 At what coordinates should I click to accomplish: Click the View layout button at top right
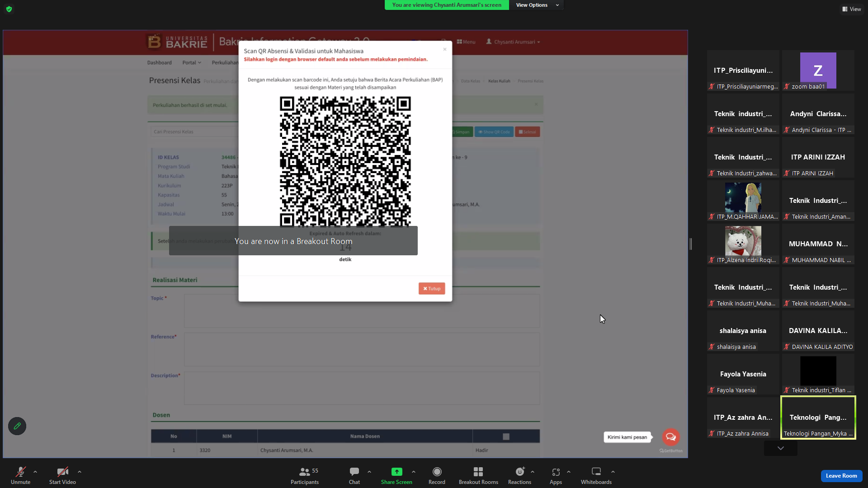click(x=852, y=9)
